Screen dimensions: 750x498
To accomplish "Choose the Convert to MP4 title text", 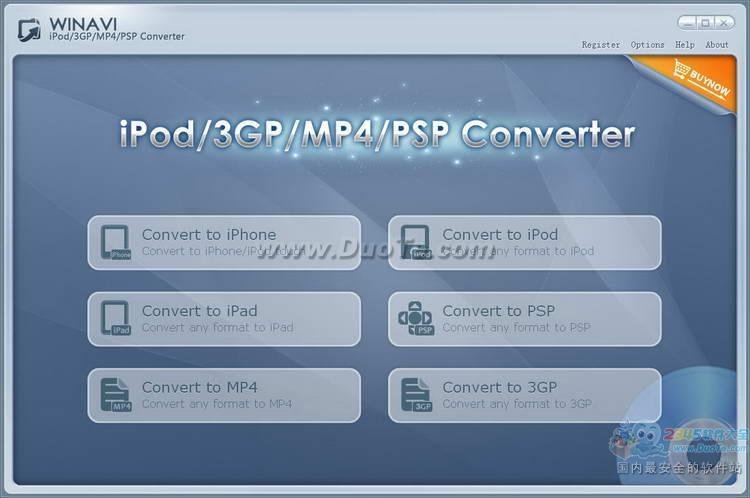I will 199,387.
